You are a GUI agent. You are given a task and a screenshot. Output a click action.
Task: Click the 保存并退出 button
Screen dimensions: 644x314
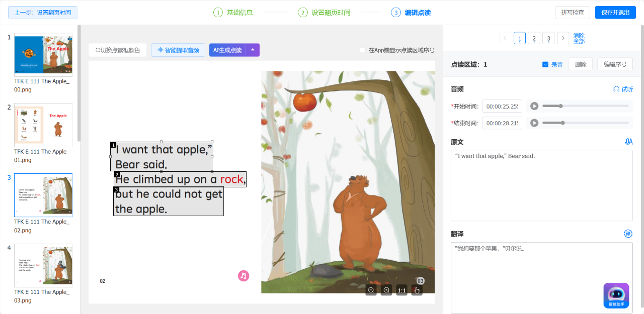pyautogui.click(x=615, y=12)
